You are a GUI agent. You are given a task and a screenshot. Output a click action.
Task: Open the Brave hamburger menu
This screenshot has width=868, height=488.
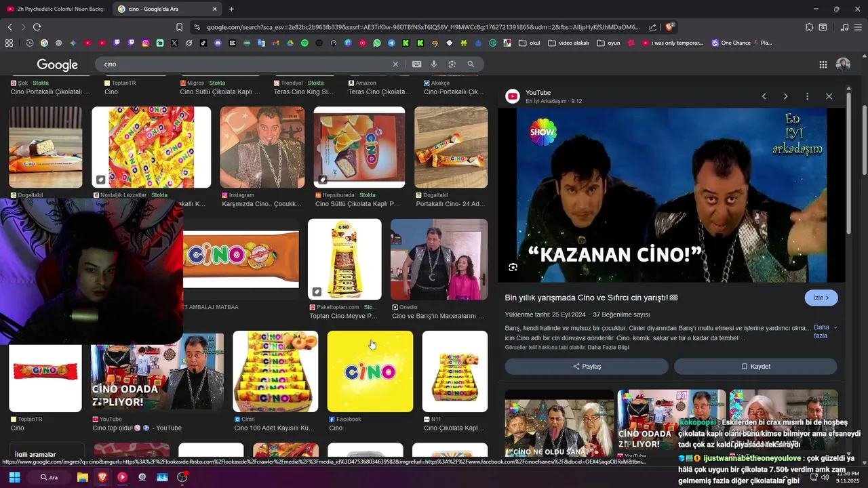pyautogui.click(x=858, y=27)
